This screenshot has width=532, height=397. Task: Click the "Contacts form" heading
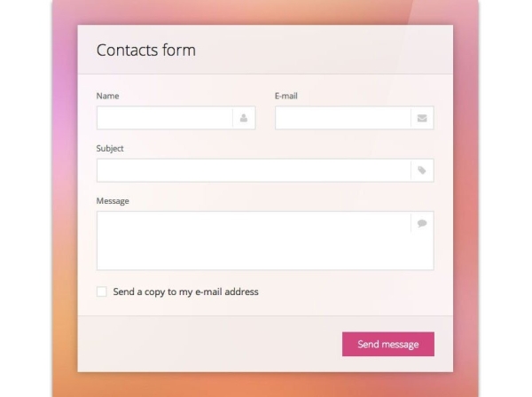(x=145, y=51)
